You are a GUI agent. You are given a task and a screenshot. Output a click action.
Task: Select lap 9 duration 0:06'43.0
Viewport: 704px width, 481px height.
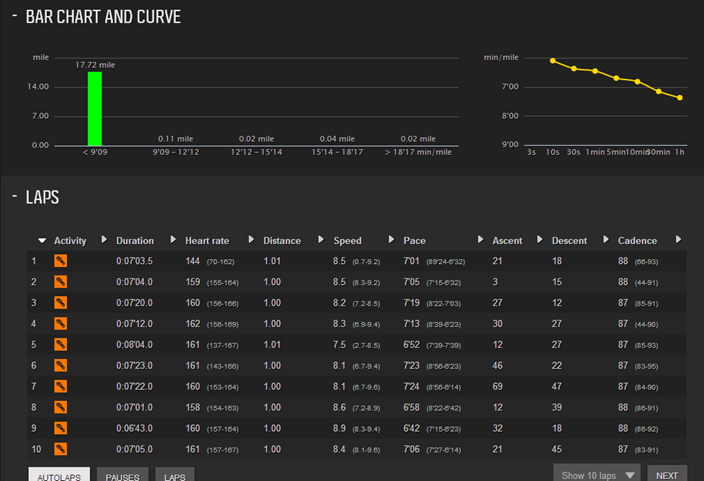(134, 428)
